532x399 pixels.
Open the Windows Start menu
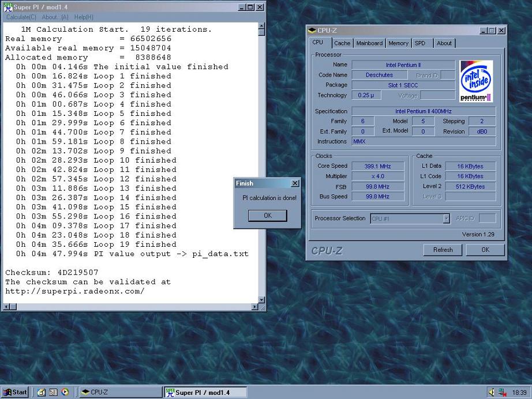tap(15, 392)
